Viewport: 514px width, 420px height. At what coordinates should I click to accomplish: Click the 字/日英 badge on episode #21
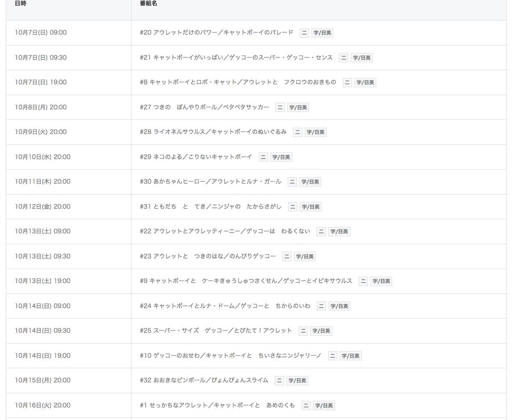362,57
